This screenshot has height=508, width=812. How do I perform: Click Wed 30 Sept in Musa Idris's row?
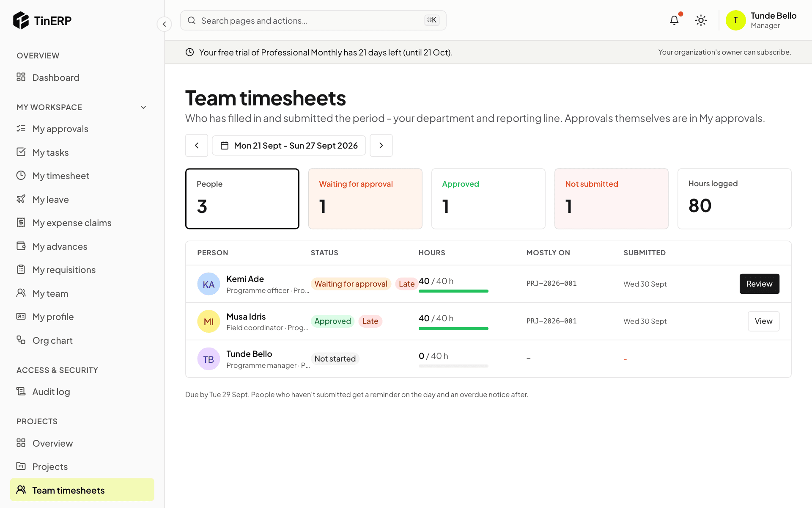[645, 321]
